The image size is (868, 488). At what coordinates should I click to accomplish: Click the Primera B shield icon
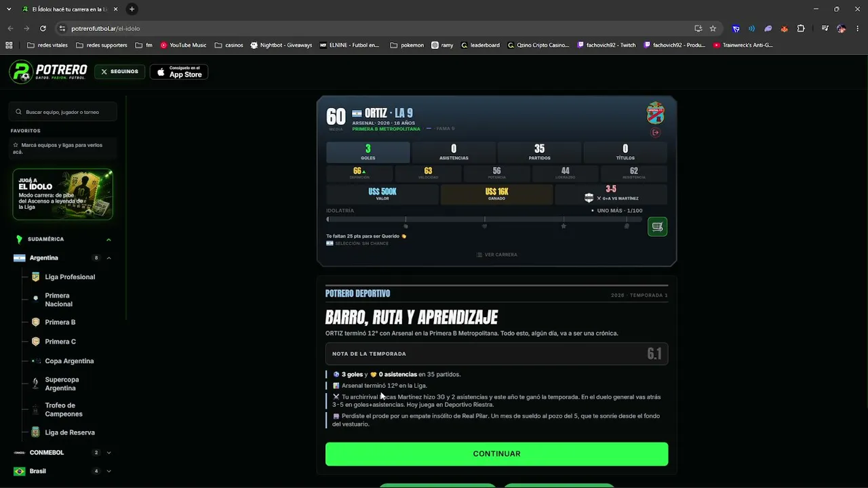36,323
